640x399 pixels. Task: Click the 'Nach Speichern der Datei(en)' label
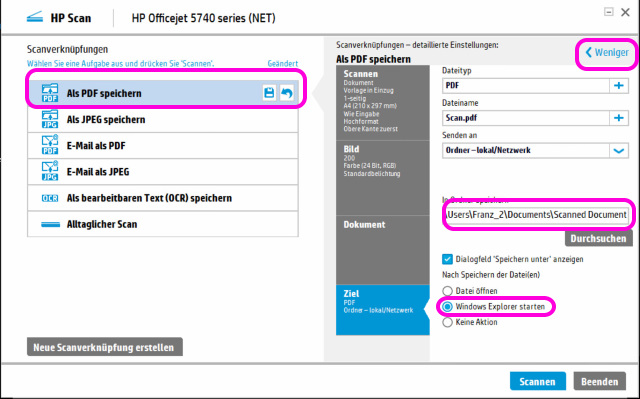coord(491,275)
